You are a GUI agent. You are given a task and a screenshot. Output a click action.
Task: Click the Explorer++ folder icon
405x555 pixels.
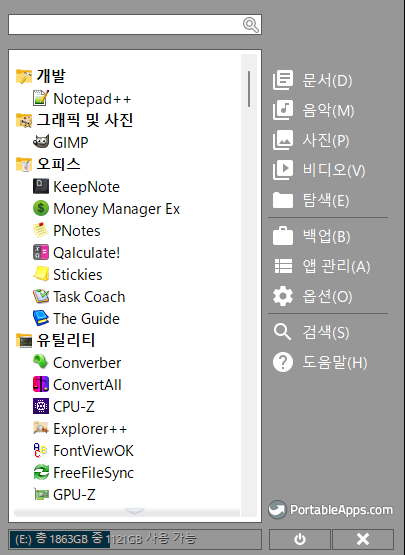[x=41, y=428]
